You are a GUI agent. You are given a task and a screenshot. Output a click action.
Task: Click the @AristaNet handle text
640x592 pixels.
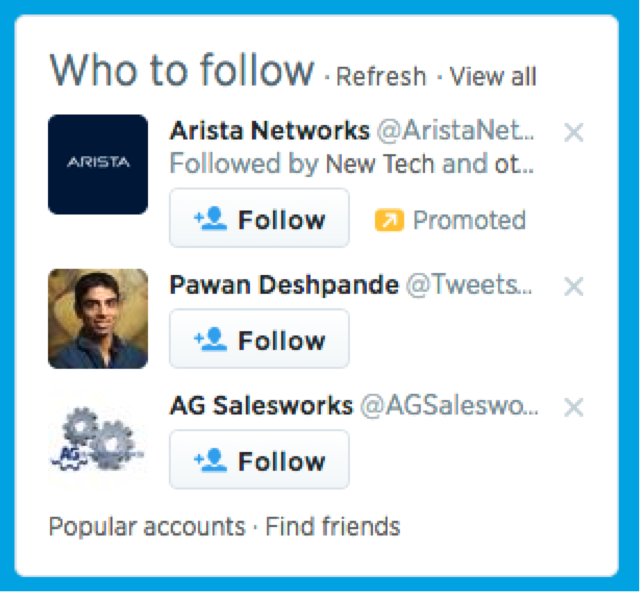click(456, 131)
